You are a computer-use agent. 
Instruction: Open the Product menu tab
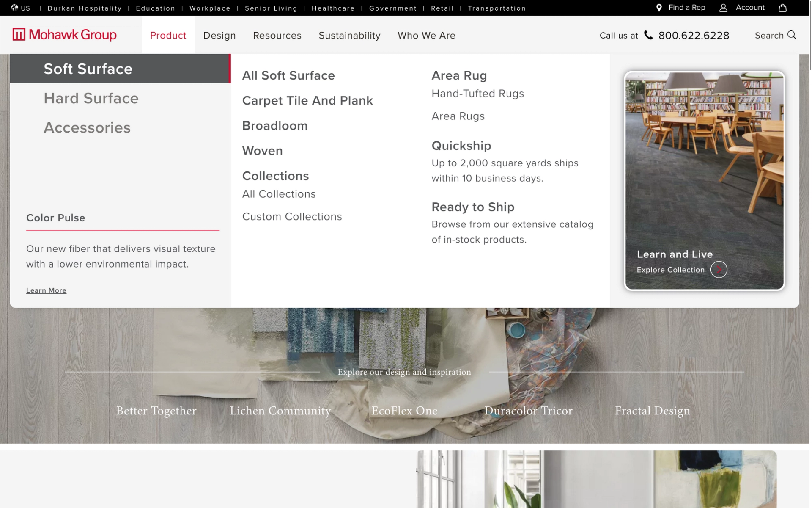pyautogui.click(x=168, y=36)
